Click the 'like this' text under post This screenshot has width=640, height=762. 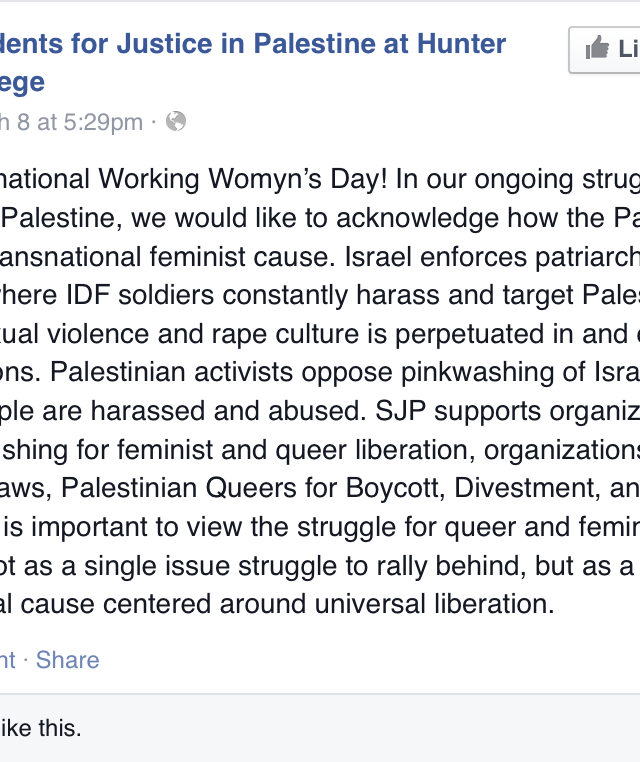[x=40, y=728]
